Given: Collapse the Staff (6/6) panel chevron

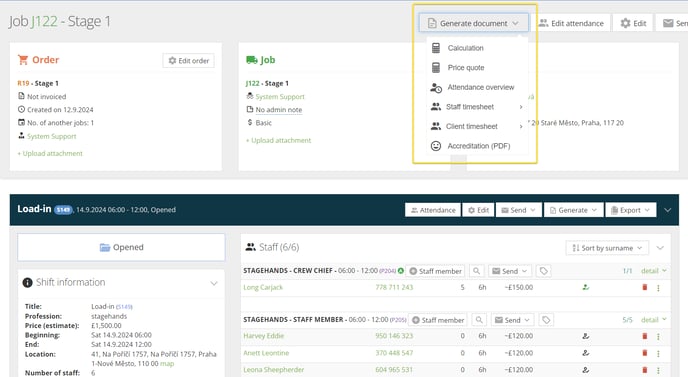Looking at the screenshot, I should coord(660,248).
